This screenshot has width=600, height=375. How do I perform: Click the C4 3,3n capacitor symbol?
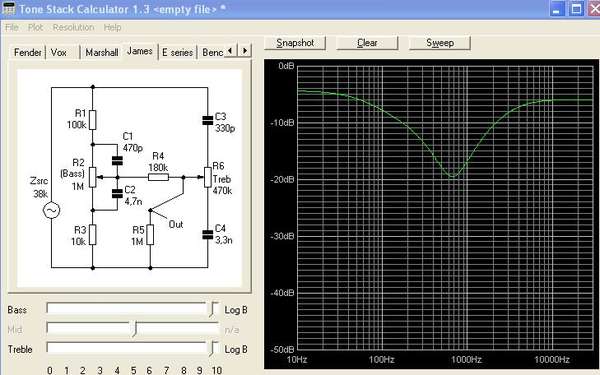point(207,235)
